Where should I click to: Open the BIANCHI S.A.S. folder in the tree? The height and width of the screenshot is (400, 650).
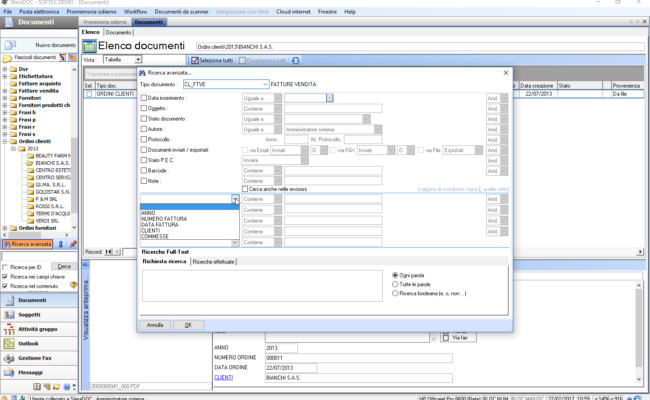tap(48, 163)
